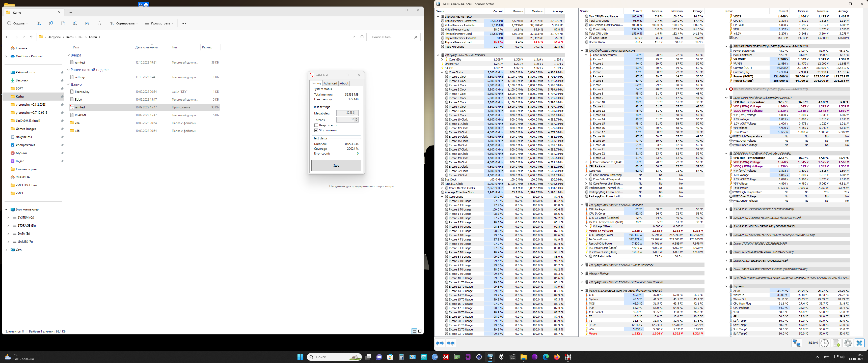This screenshot has height=363, width=868.
Task: Click the Cut scissors icon in Explorer
Action: pos(39,23)
